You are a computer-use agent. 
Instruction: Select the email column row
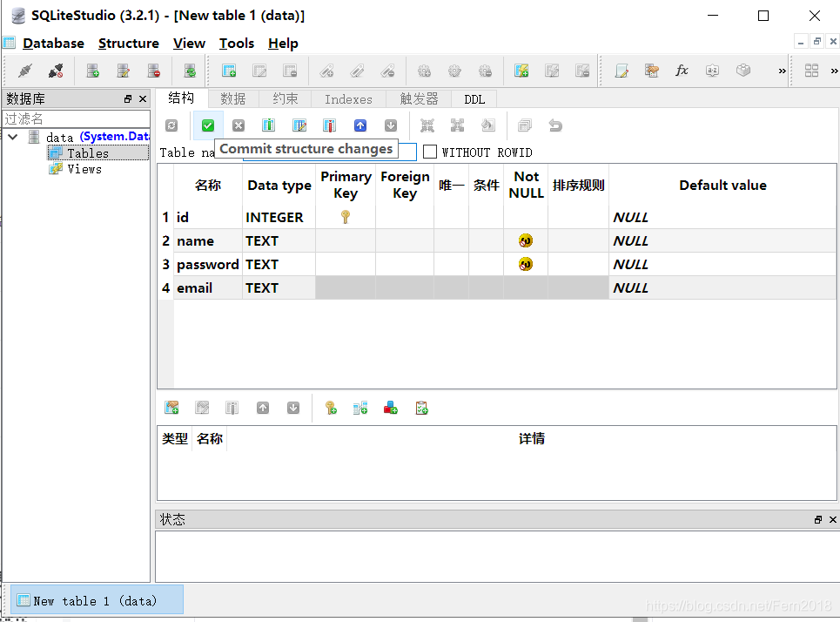pos(497,288)
